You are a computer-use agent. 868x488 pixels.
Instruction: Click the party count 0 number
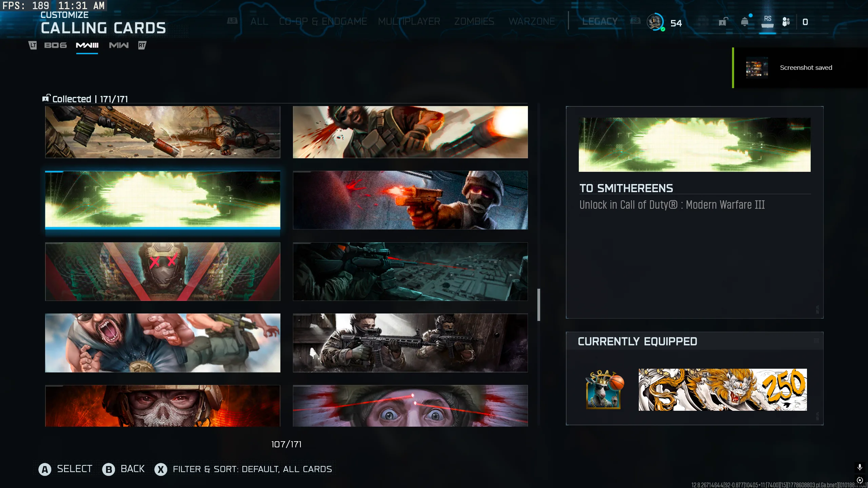[x=805, y=22]
